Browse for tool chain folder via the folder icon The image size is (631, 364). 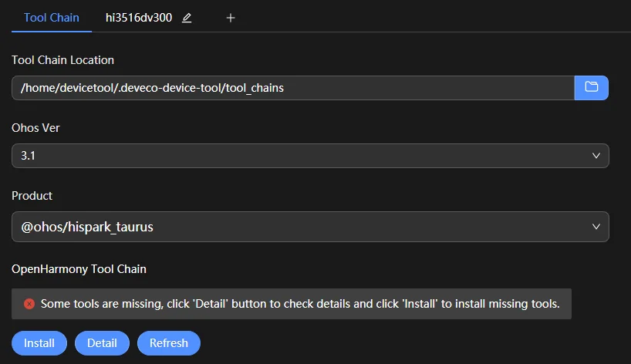[x=591, y=88]
